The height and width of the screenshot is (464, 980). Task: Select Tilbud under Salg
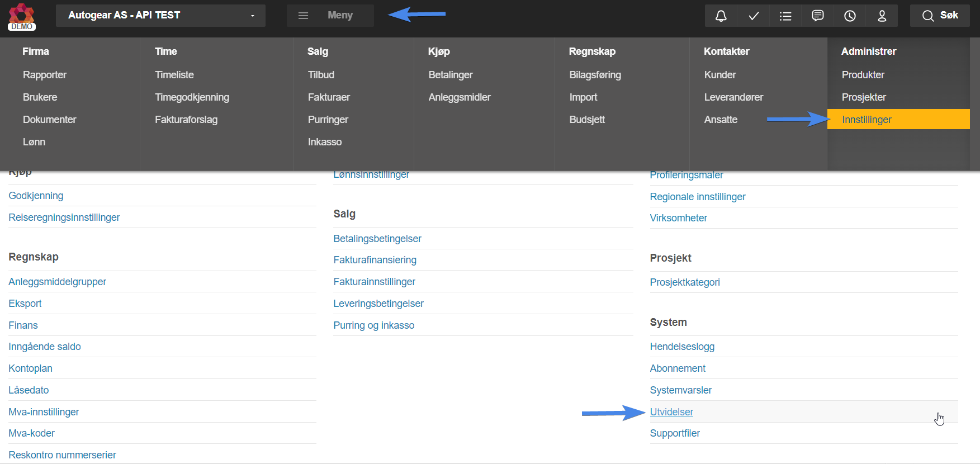click(x=321, y=75)
